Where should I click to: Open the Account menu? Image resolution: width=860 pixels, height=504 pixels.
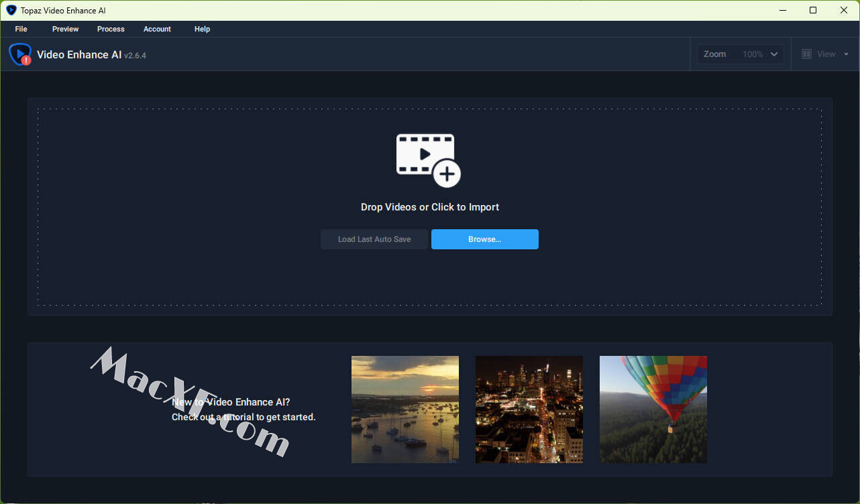point(157,29)
